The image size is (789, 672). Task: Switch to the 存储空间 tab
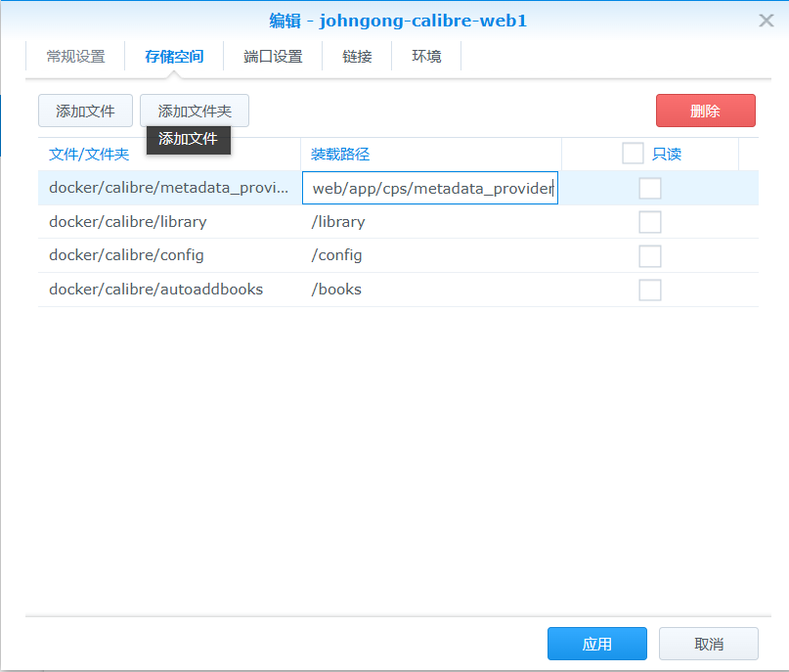coord(174,57)
